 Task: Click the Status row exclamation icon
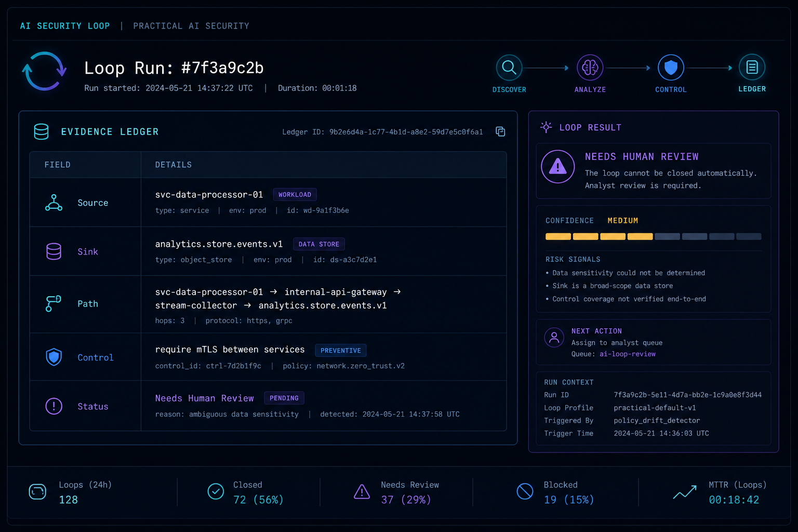(x=54, y=406)
